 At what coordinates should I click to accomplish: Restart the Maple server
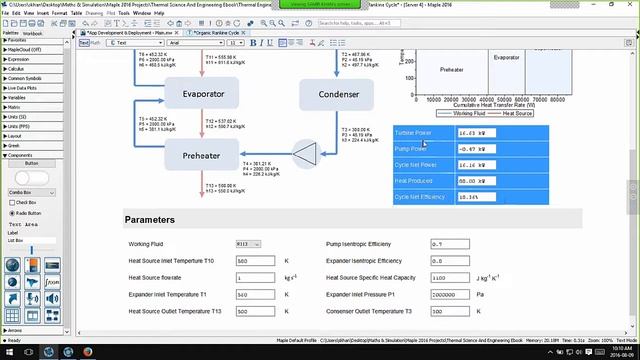237,23
